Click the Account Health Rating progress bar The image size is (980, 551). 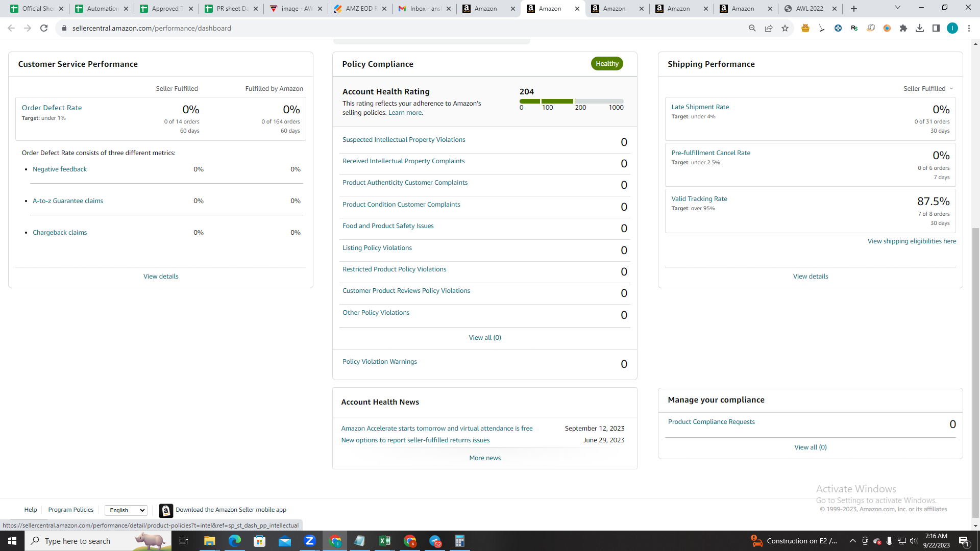pos(572,102)
